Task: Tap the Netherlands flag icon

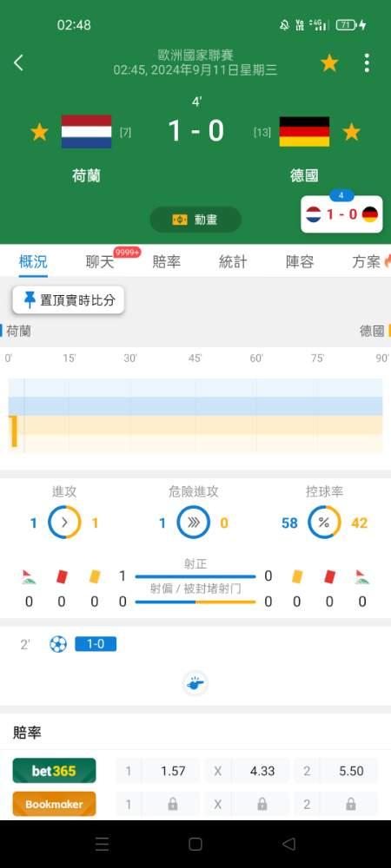Action: click(x=86, y=132)
